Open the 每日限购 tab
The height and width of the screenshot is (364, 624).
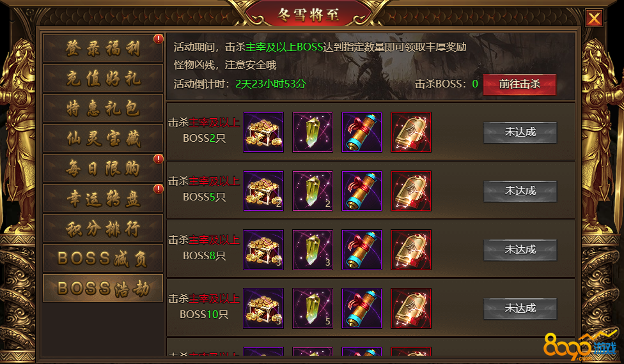[x=103, y=168]
